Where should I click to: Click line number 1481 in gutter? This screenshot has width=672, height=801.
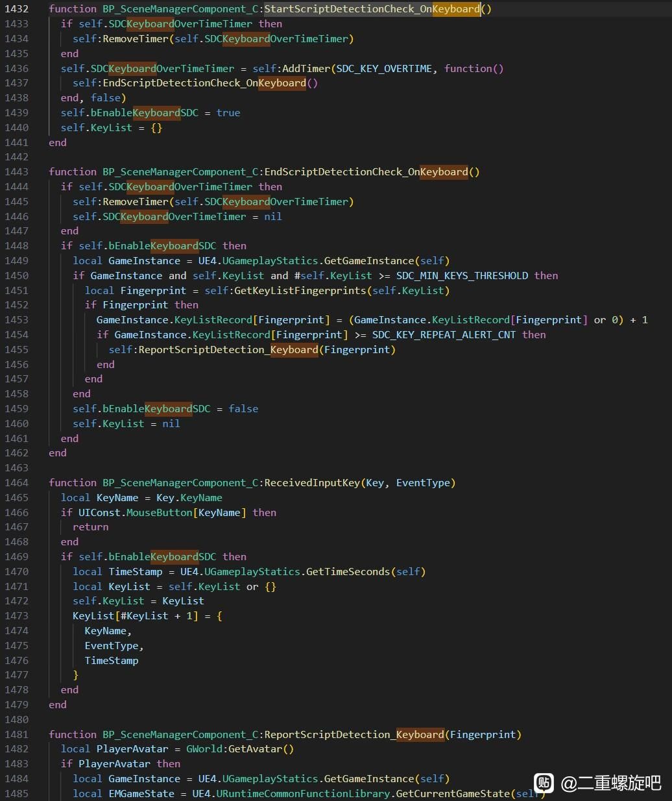17,735
